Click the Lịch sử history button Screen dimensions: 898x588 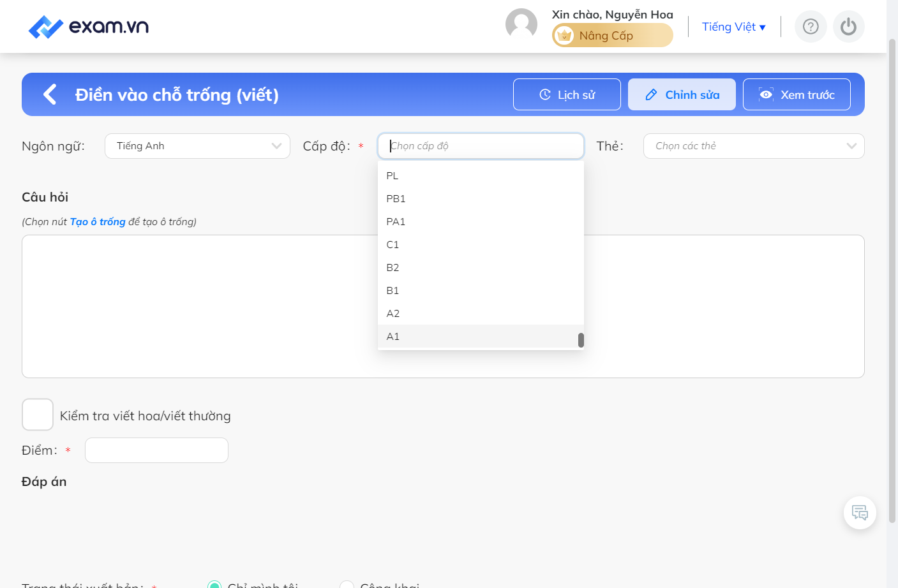tap(567, 94)
